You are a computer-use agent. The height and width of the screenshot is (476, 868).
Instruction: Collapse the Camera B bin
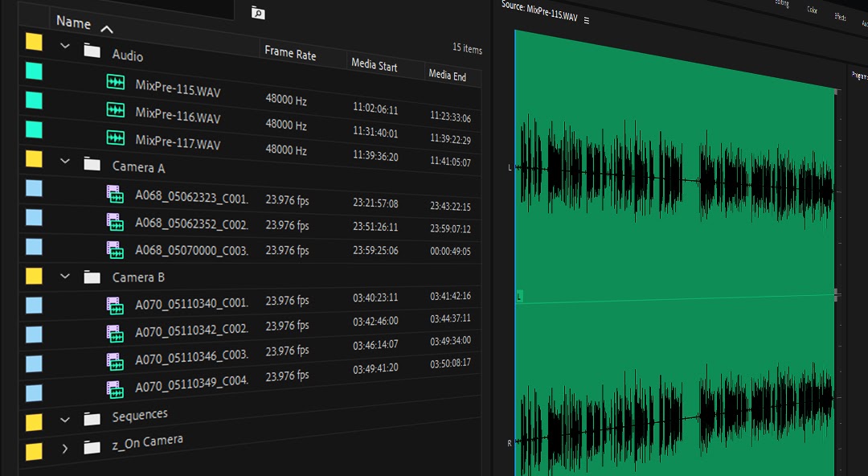65,276
